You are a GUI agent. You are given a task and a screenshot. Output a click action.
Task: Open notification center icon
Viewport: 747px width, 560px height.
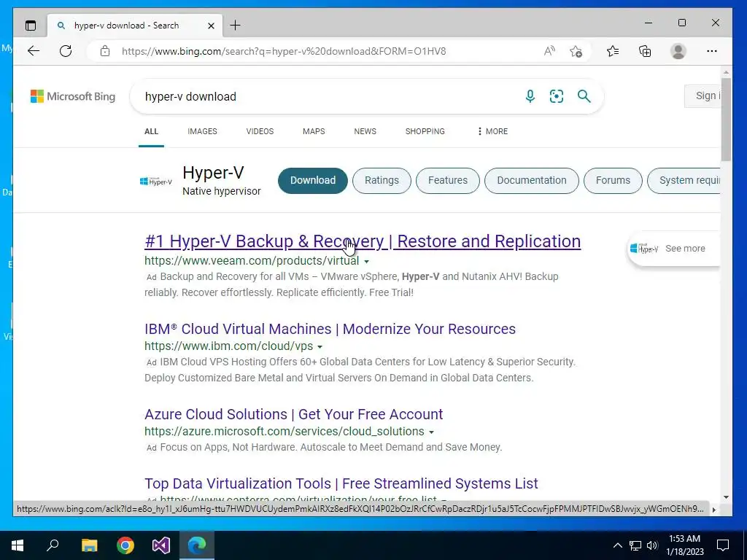tap(723, 545)
